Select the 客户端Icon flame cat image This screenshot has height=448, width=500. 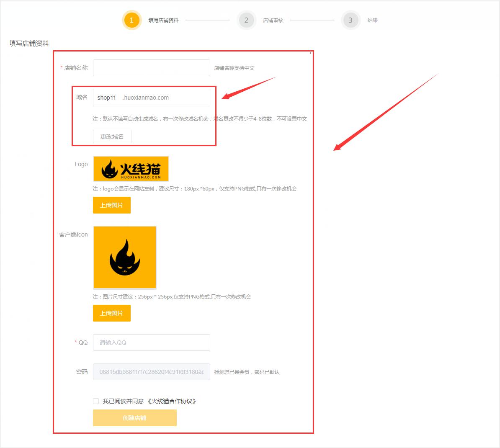(x=125, y=257)
